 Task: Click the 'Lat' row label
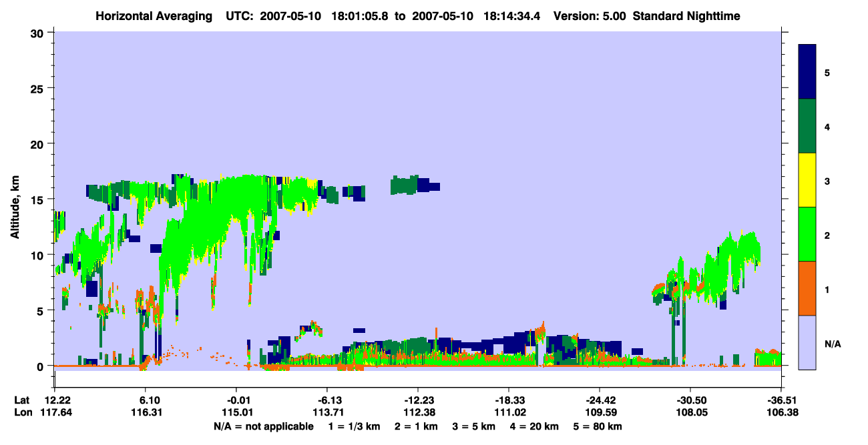pos(21,400)
